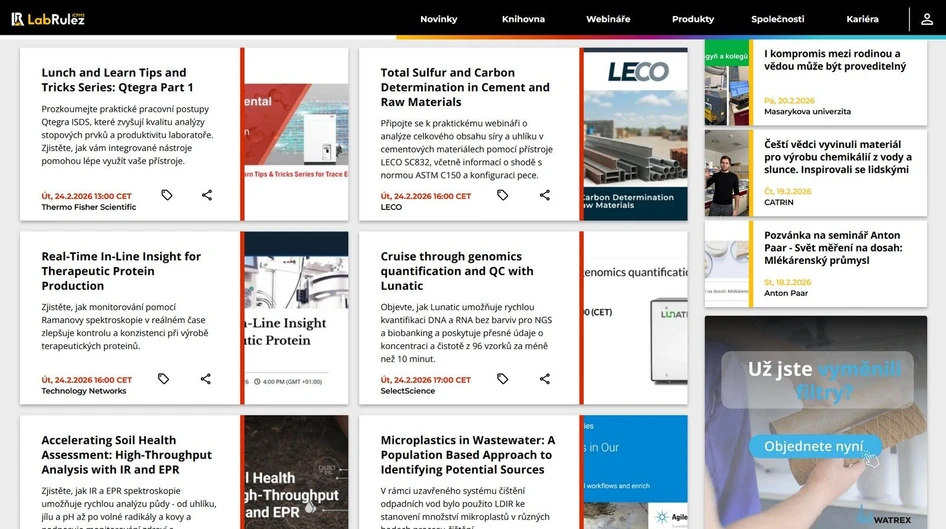Open Total Sulfur and Carbon Determination title
This screenshot has width=946, height=529.
(465, 87)
